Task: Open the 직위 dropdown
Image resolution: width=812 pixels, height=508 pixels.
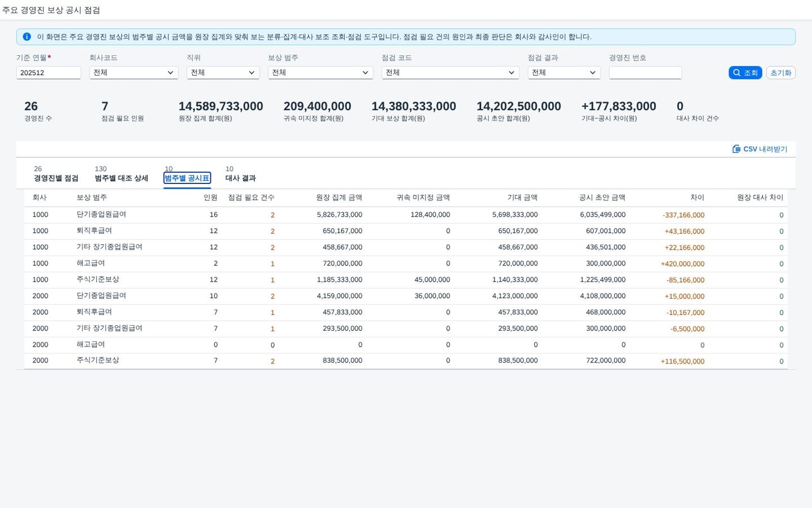Action: pyautogui.click(x=223, y=72)
